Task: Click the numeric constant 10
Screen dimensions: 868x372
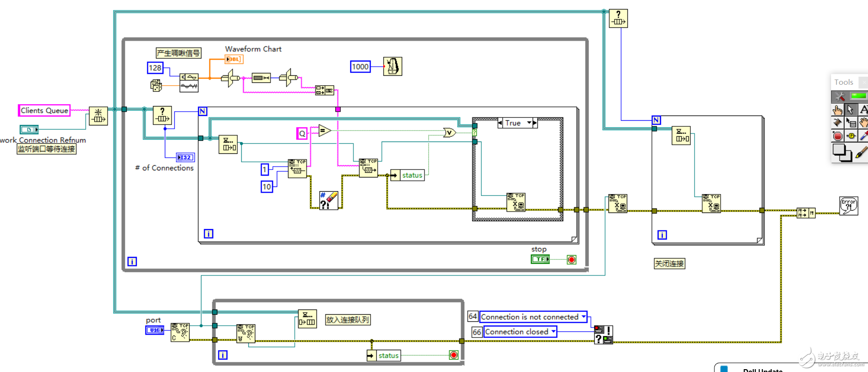Action: pyautogui.click(x=267, y=186)
